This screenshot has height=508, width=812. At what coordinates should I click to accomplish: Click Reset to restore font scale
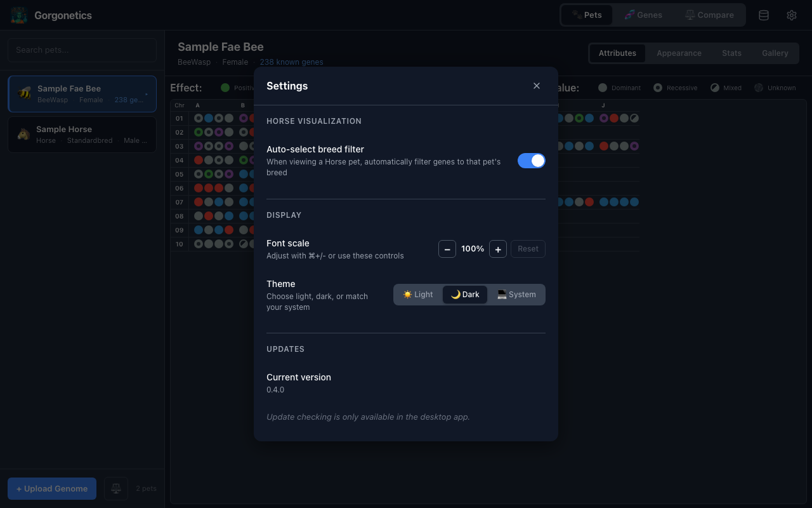(x=528, y=248)
